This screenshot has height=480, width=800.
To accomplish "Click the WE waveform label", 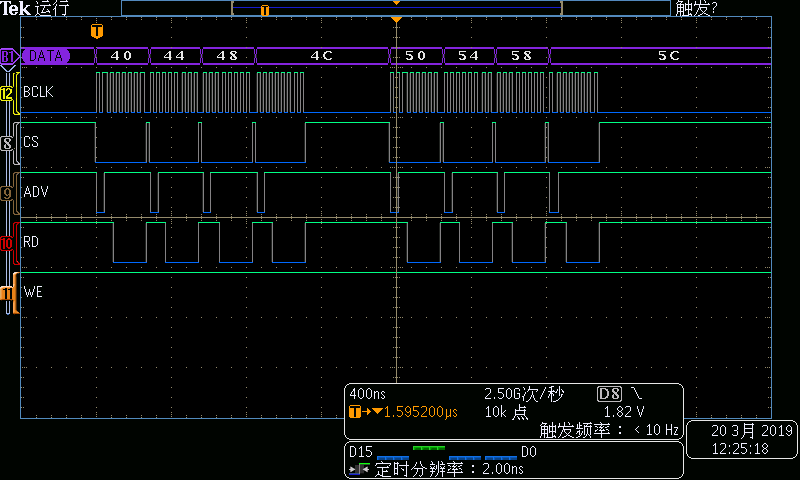I will [x=33, y=292].
